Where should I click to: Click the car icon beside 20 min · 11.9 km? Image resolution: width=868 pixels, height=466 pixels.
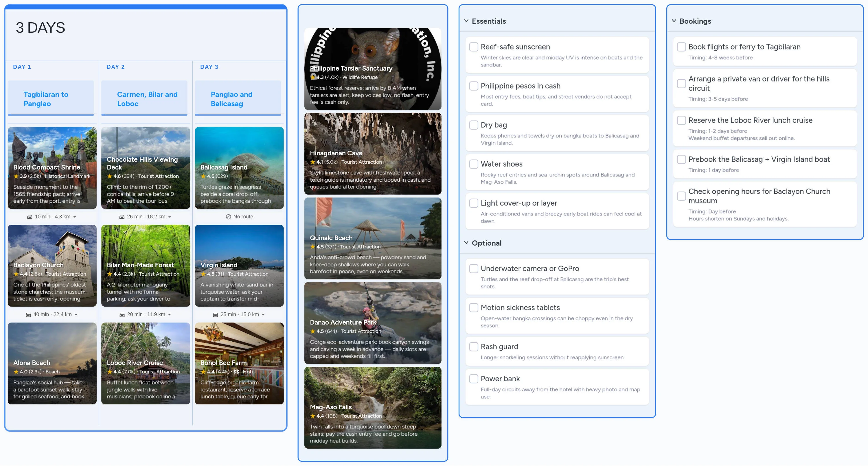122,315
